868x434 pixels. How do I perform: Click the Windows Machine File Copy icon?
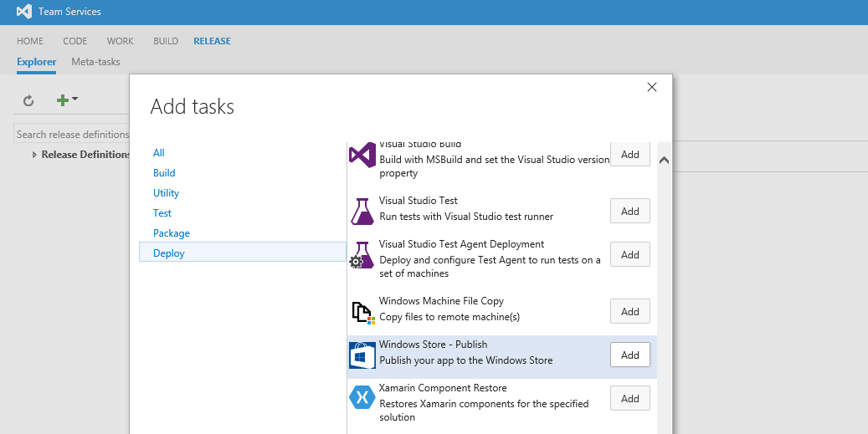pyautogui.click(x=363, y=312)
